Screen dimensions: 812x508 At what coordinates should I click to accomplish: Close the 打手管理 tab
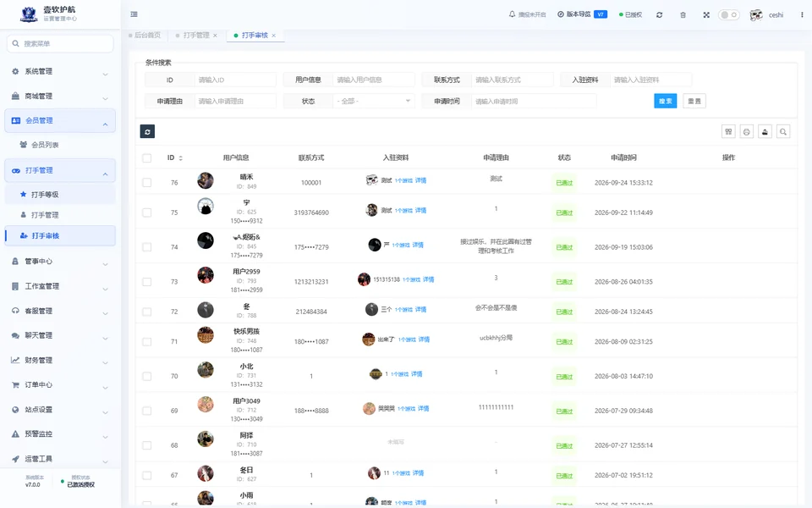tap(215, 36)
